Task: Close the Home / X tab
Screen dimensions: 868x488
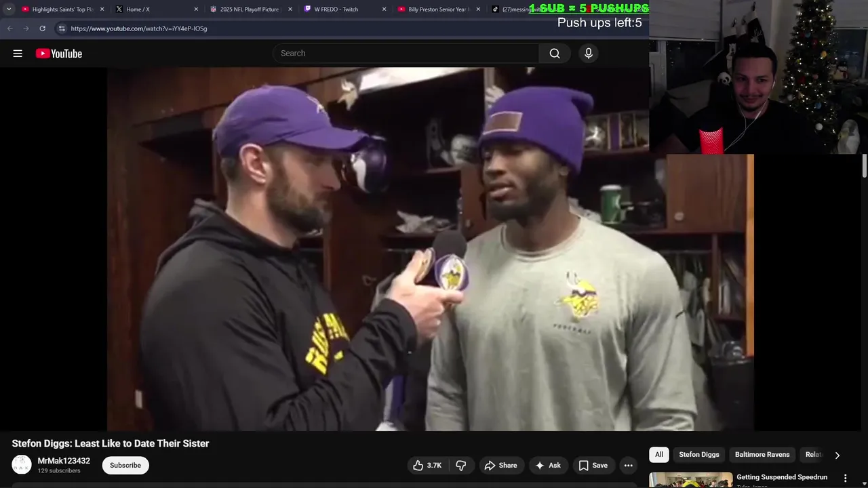Action: [196, 9]
